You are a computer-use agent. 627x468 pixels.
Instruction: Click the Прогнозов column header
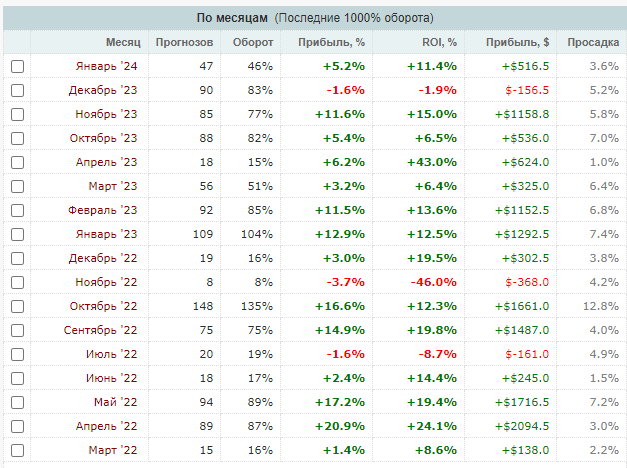[x=185, y=42]
